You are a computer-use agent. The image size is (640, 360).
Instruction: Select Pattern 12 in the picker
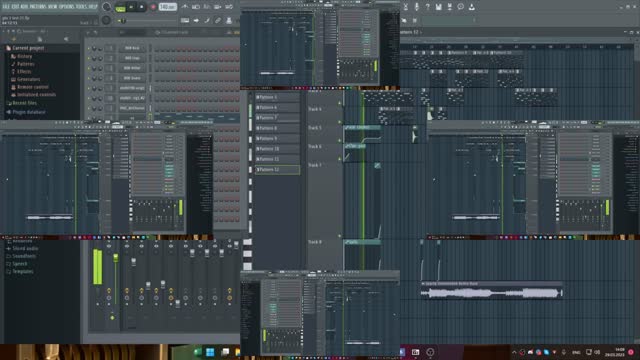[x=278, y=169]
